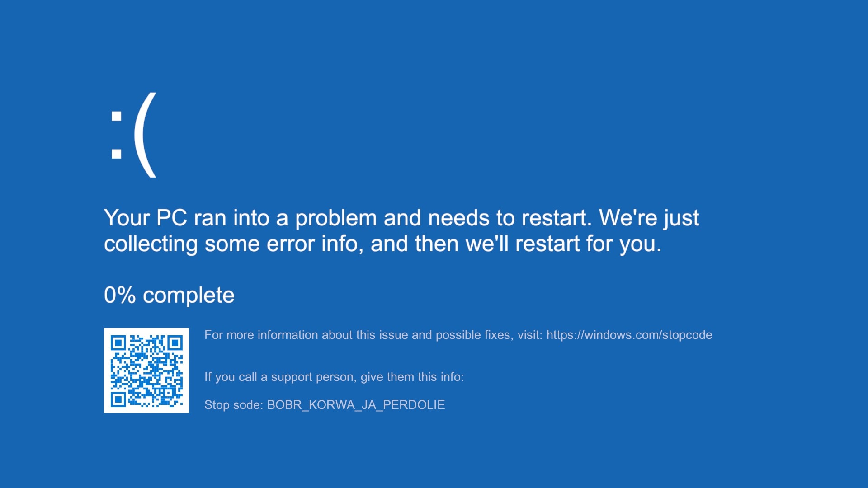868x488 pixels.
Task: Click the "0%" percentage number
Action: click(120, 295)
